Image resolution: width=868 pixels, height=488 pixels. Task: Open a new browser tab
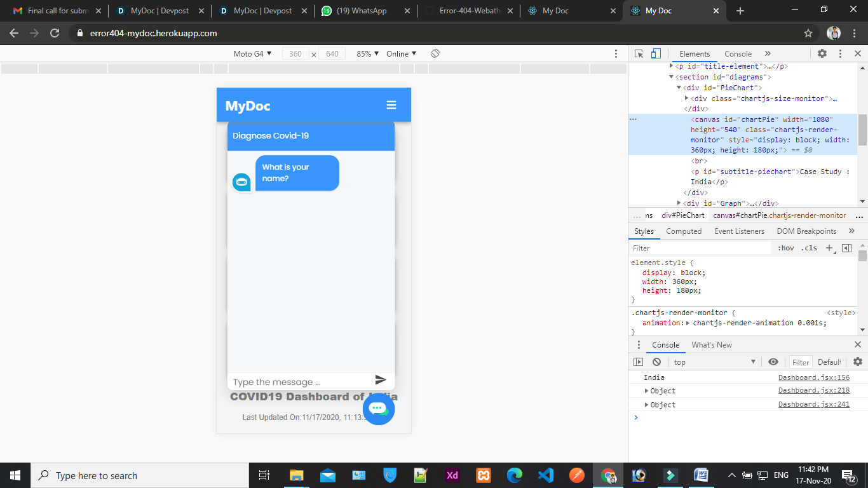[740, 11]
